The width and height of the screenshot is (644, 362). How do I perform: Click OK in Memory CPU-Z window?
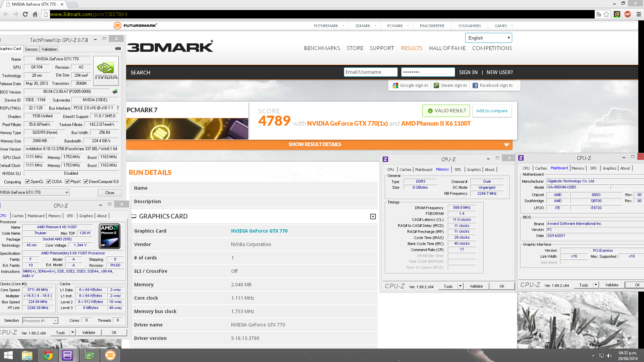click(502, 286)
